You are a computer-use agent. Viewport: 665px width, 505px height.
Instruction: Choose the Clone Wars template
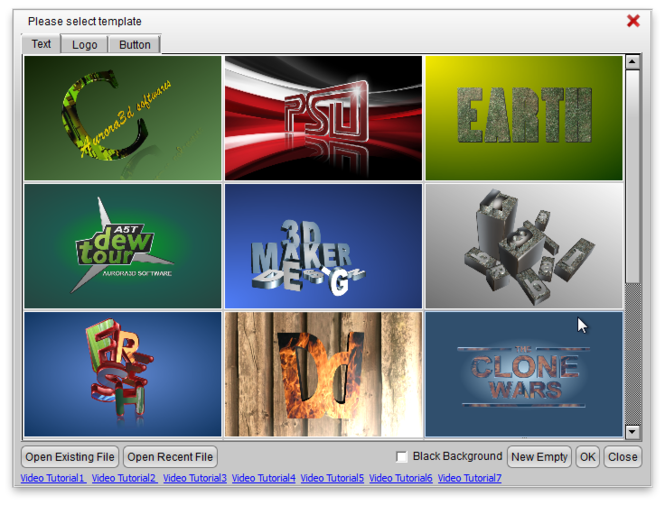tap(524, 374)
